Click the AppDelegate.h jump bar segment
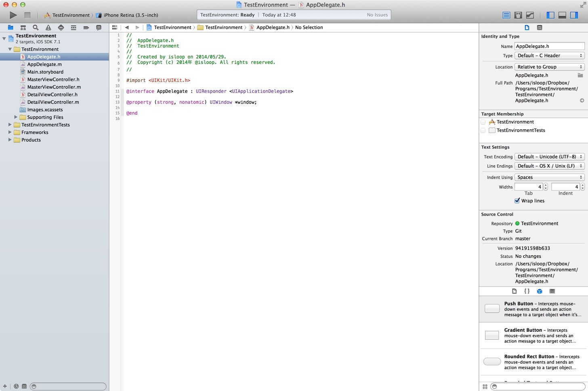 [269, 27]
